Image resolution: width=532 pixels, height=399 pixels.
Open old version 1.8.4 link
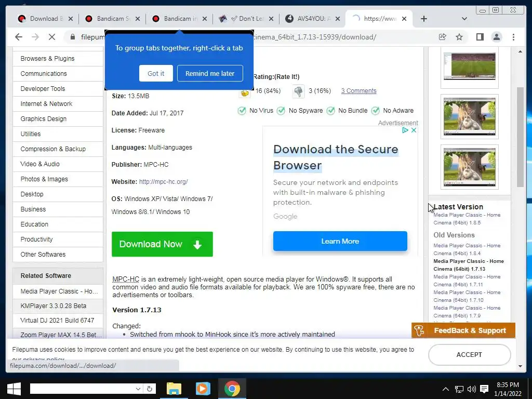[x=467, y=249]
